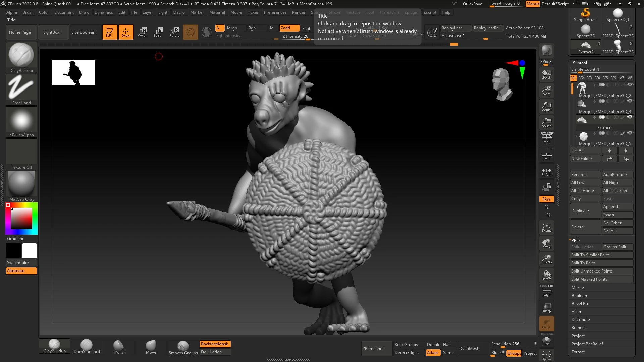Collapse the Split section
644x362 pixels.
[x=576, y=239]
